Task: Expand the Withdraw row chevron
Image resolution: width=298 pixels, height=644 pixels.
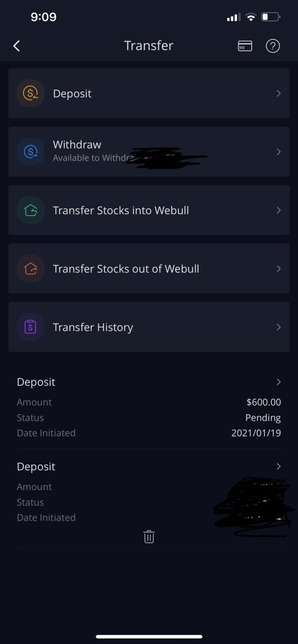Action: tap(278, 152)
